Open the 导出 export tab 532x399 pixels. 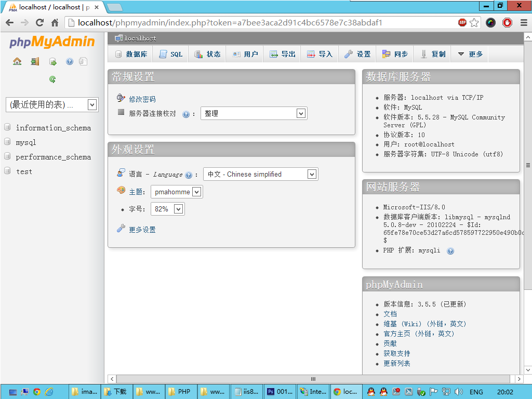coord(283,54)
